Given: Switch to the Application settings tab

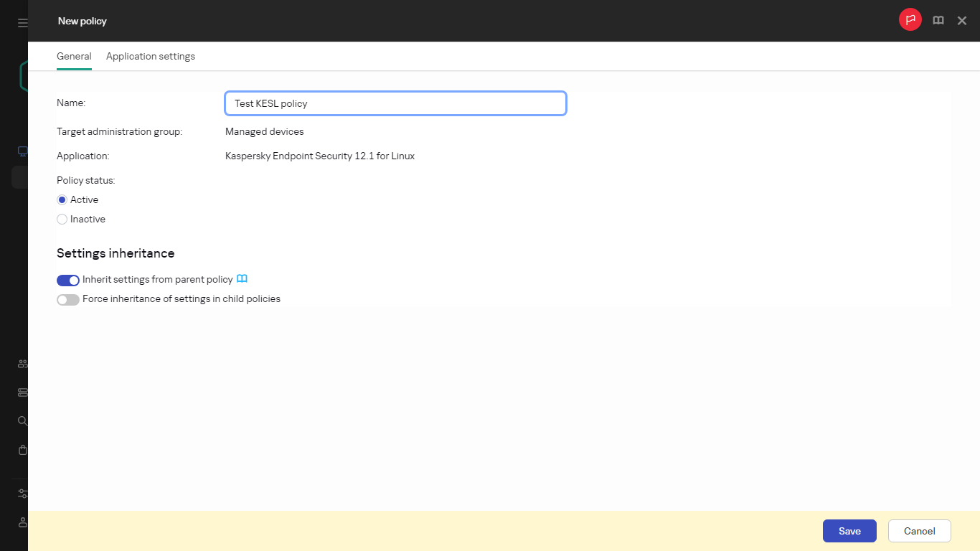Looking at the screenshot, I should click(x=150, y=56).
